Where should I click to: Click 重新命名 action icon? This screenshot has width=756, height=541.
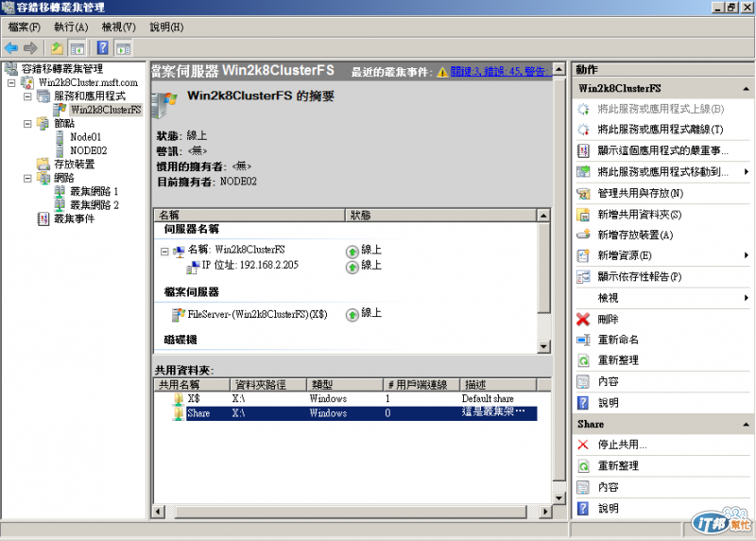[x=583, y=340]
